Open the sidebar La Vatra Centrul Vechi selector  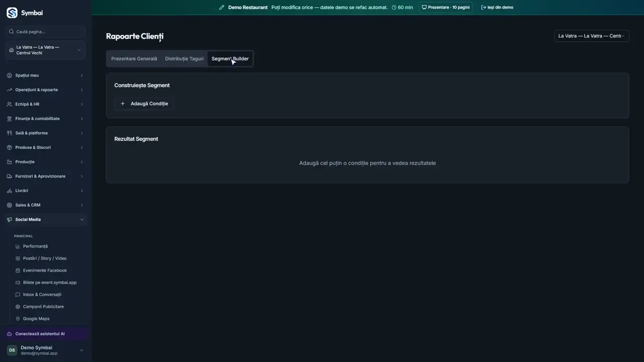[x=45, y=50]
